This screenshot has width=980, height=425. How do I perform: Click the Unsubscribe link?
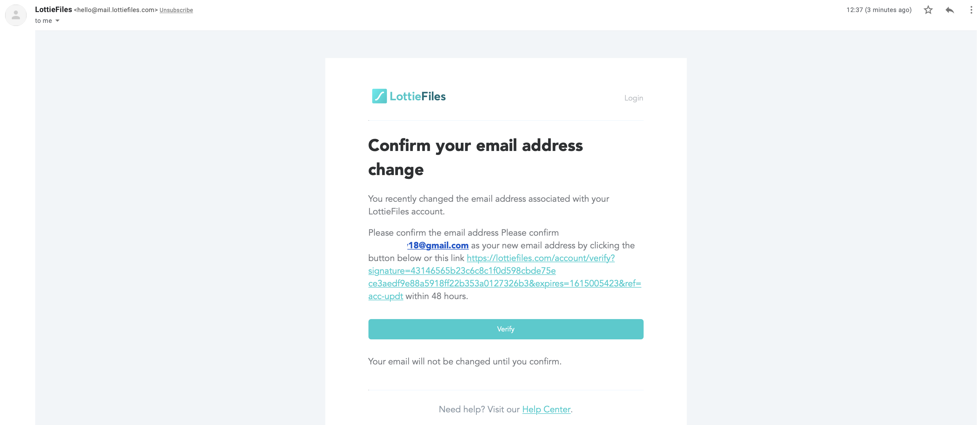pyautogui.click(x=176, y=10)
